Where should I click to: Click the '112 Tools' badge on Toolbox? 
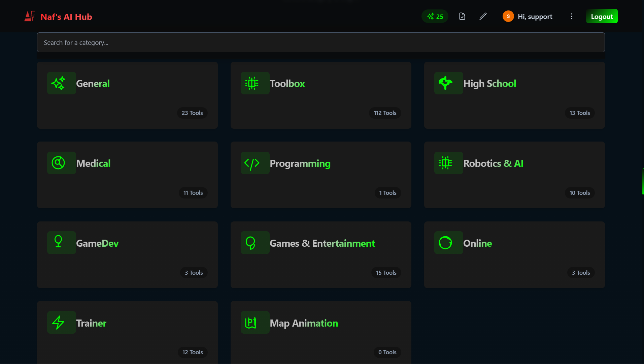pyautogui.click(x=384, y=113)
